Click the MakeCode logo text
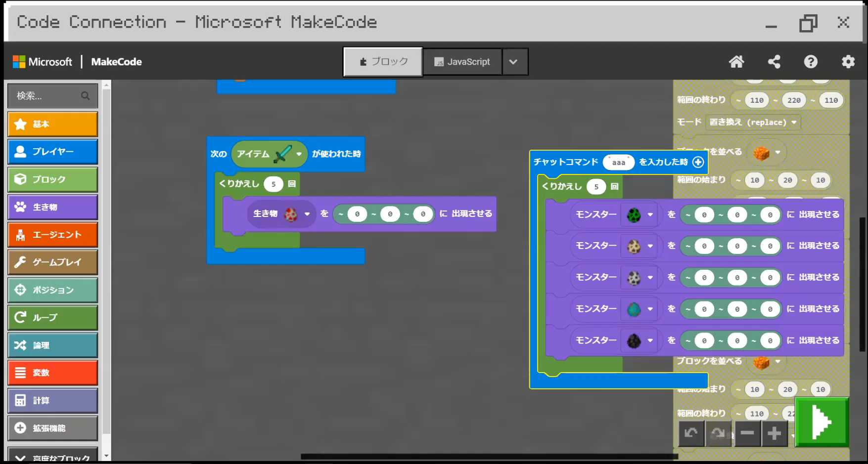 click(x=117, y=62)
